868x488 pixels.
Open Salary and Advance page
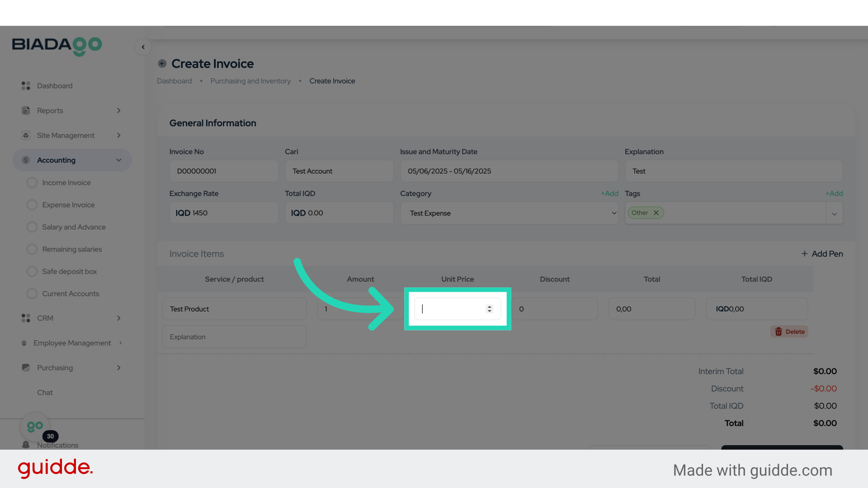click(x=74, y=227)
